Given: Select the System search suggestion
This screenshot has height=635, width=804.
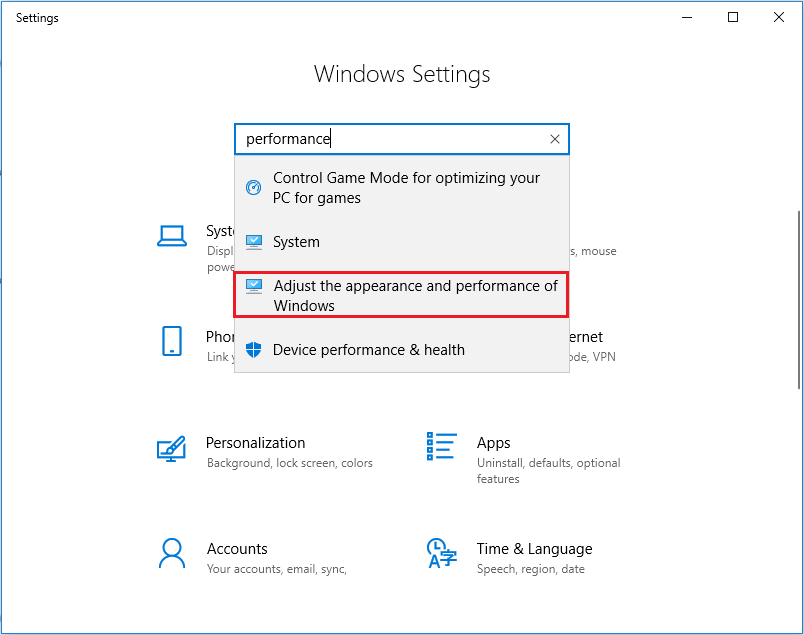Looking at the screenshot, I should (402, 242).
